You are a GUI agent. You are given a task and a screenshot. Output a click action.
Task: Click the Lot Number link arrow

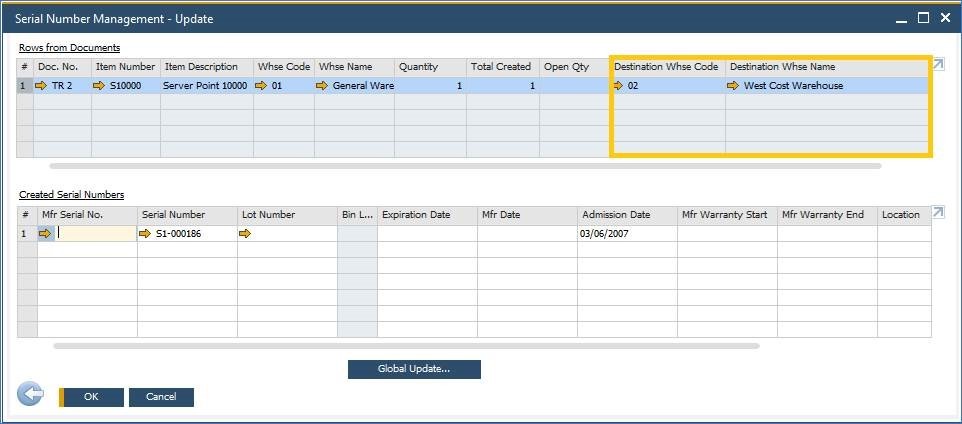tap(245, 234)
